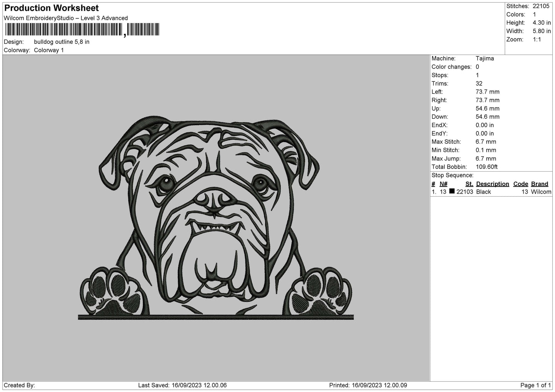
Task: Click the 'Trims:' label
Action: click(440, 84)
